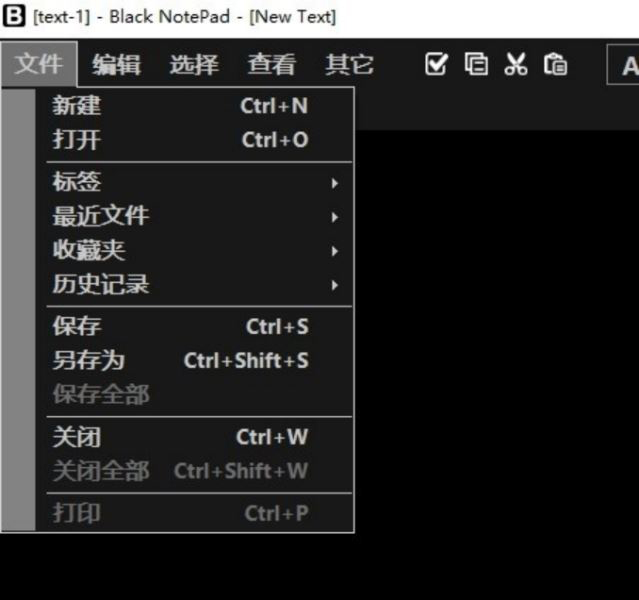Choose 打开 from the file menu

tap(195, 140)
